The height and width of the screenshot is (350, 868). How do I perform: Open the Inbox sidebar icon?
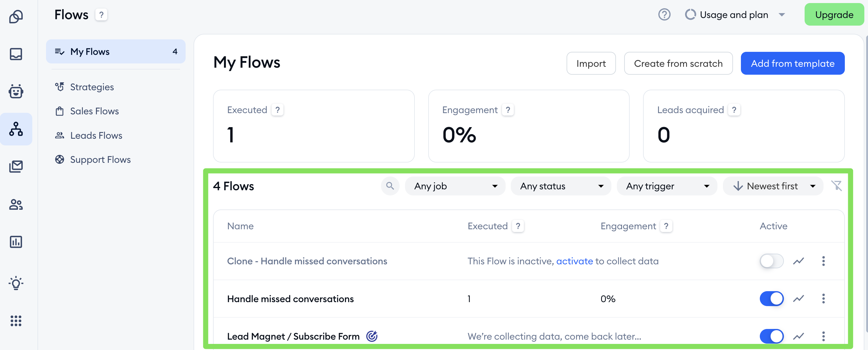coord(16,54)
